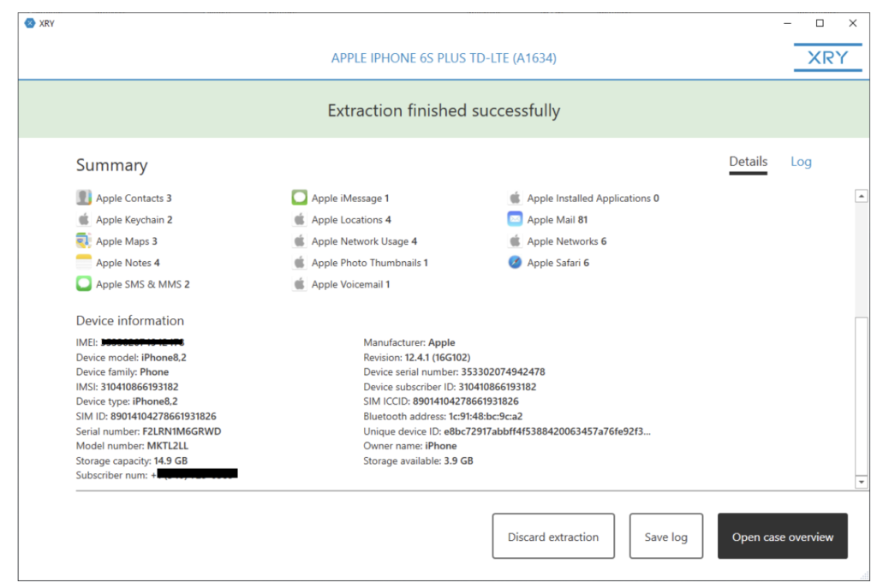
Task: Click the Apple Safari compass icon
Action: [515, 262]
